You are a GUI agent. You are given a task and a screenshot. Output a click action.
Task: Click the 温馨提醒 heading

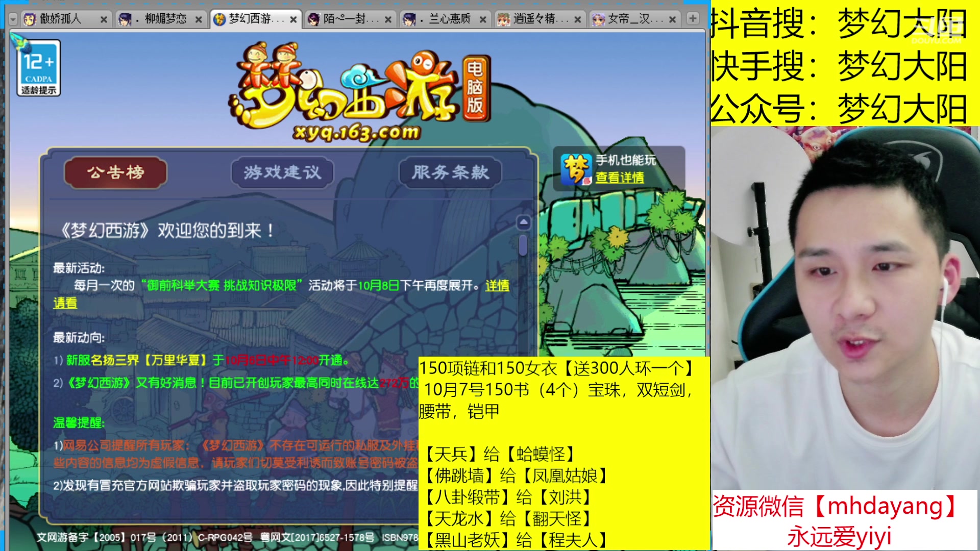pyautogui.click(x=79, y=422)
